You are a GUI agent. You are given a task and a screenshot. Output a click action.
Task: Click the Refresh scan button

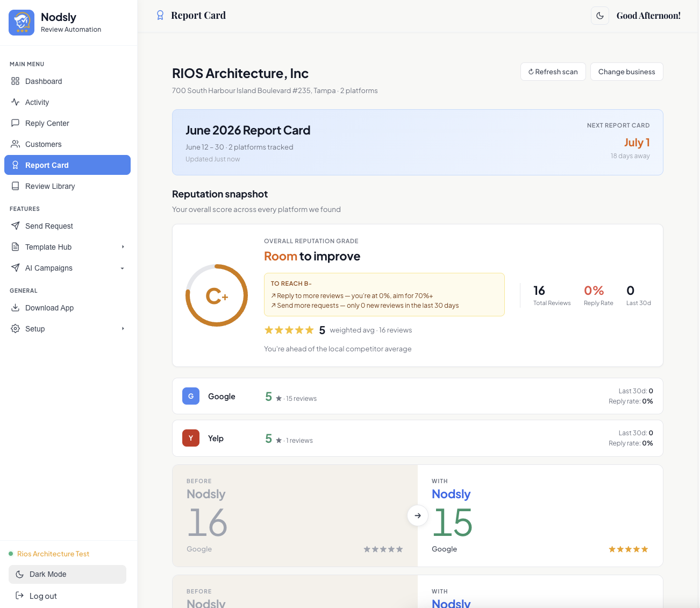(x=553, y=72)
